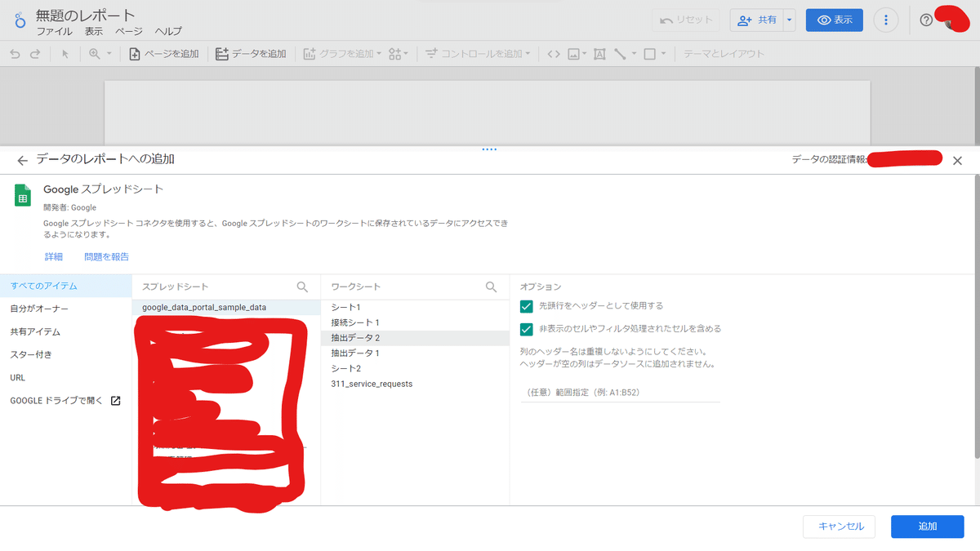Search worksheets using the search icon

click(x=491, y=287)
